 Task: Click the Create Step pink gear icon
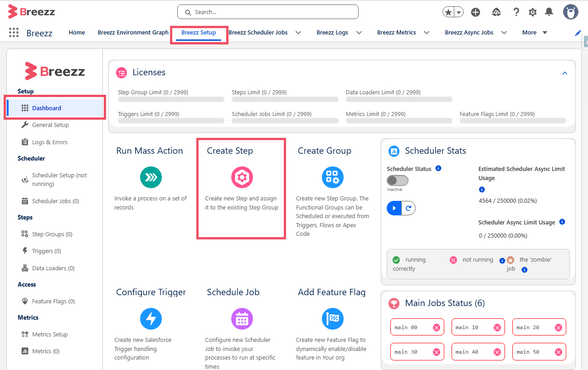[242, 177]
